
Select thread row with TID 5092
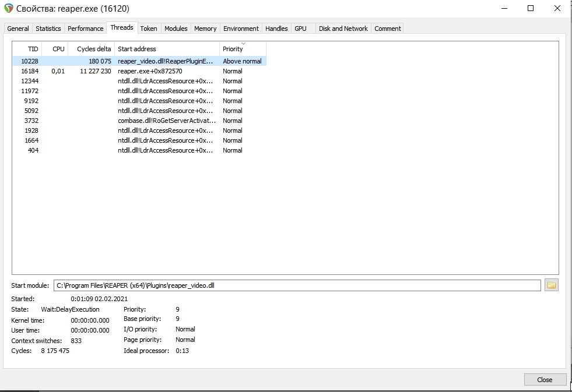click(139, 111)
